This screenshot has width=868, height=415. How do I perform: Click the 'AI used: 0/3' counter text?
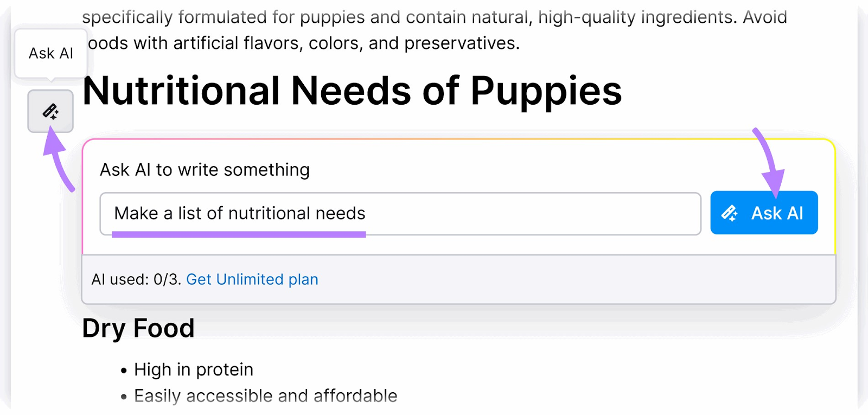tap(136, 279)
